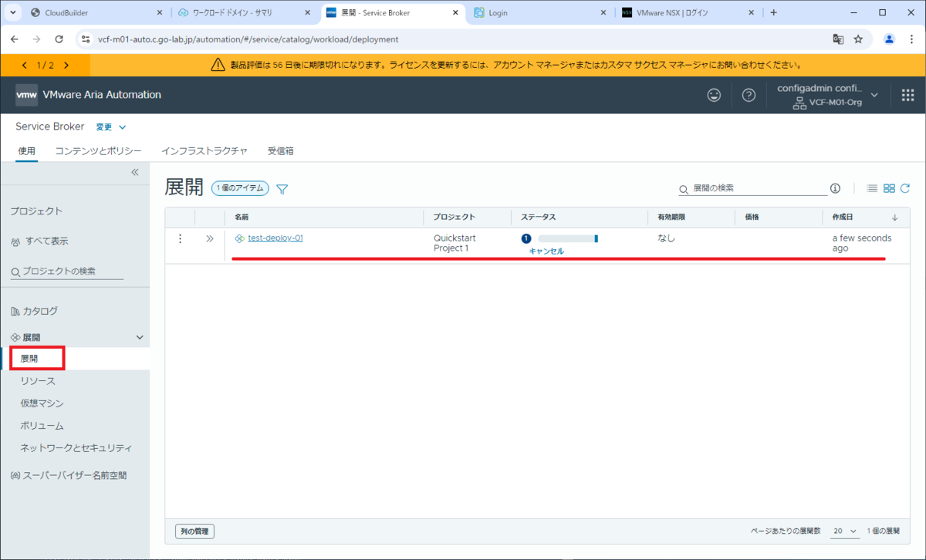Click deployment progress bar for test-deploy-01

(568, 238)
